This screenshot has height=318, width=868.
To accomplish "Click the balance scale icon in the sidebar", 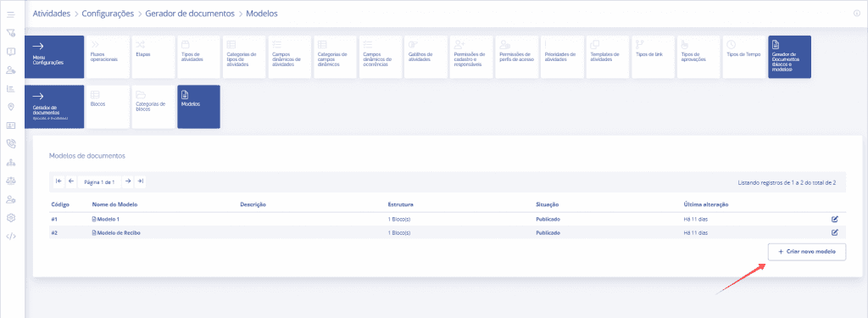I will 10,181.
